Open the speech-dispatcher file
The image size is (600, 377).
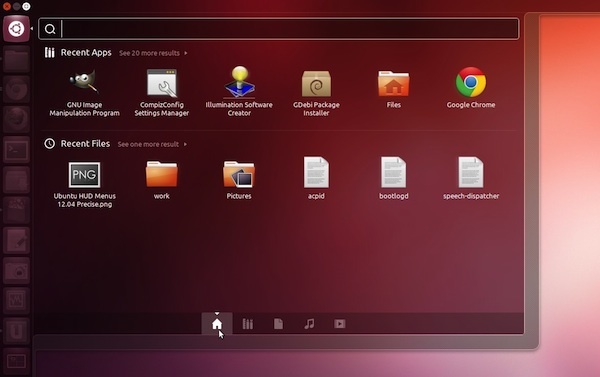471,178
